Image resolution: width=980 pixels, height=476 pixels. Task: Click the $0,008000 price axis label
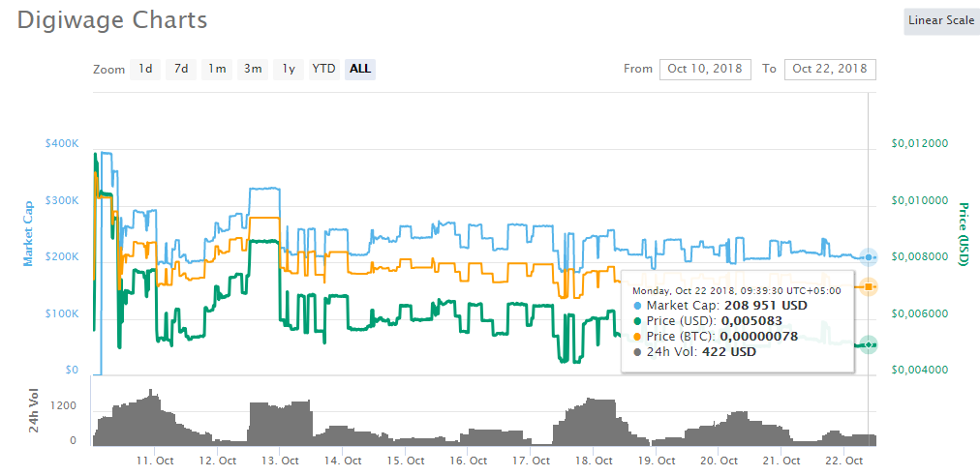point(920,256)
